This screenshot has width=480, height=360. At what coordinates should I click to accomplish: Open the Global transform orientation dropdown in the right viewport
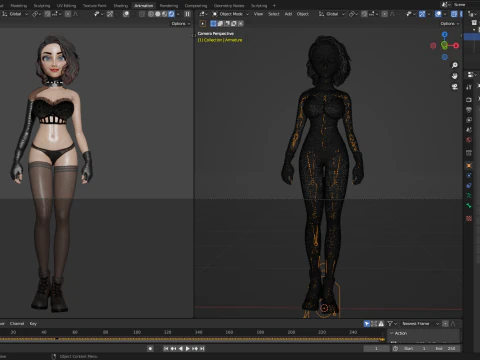coord(332,14)
